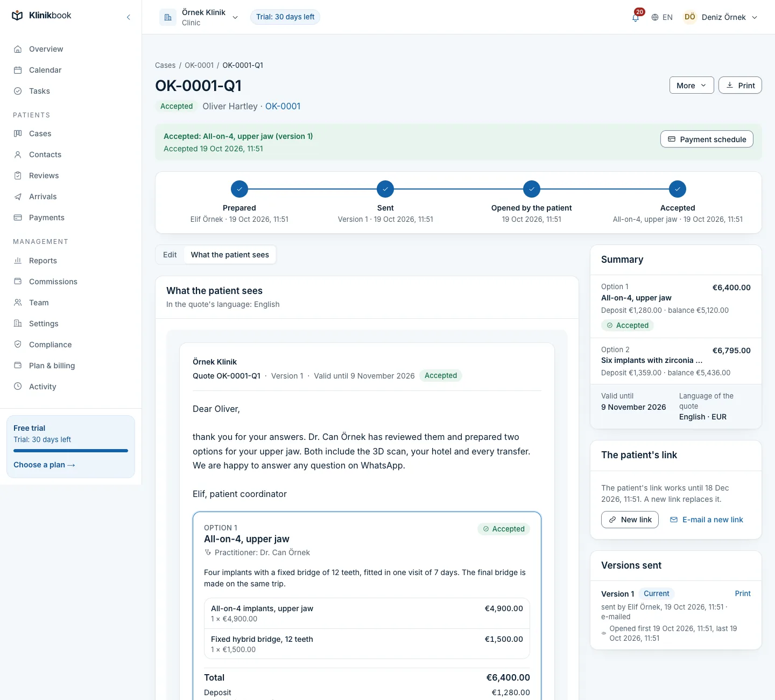Open Plan & billing in sidebar
The image size is (775, 700).
click(x=71, y=366)
